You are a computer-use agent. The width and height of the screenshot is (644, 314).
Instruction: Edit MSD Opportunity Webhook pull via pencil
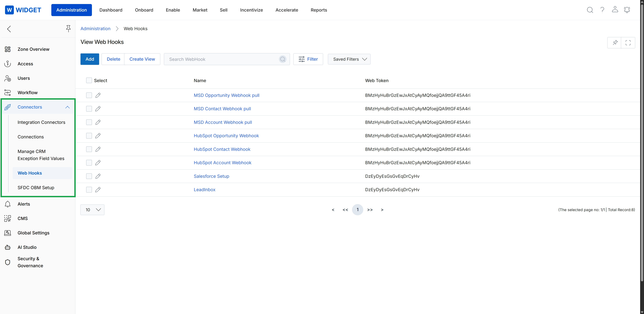(x=98, y=95)
